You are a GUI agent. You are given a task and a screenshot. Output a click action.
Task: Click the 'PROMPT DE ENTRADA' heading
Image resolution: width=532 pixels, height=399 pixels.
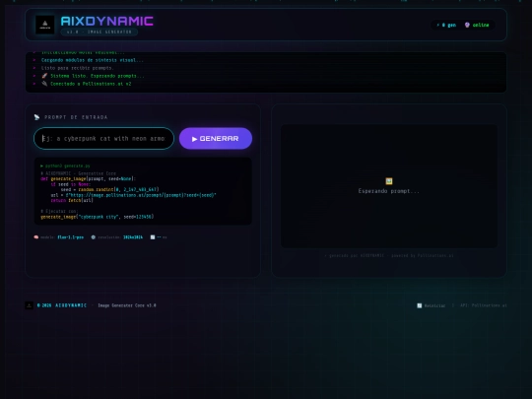(76, 117)
